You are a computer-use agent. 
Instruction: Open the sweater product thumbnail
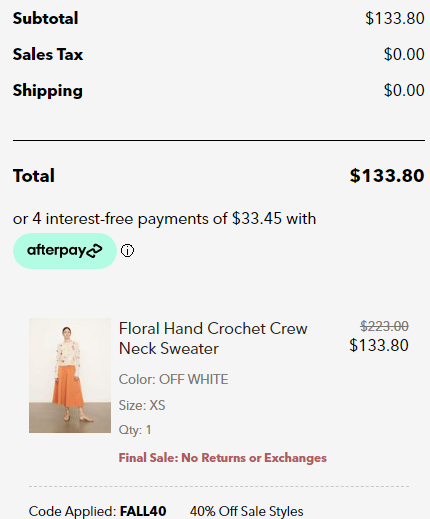[70, 375]
